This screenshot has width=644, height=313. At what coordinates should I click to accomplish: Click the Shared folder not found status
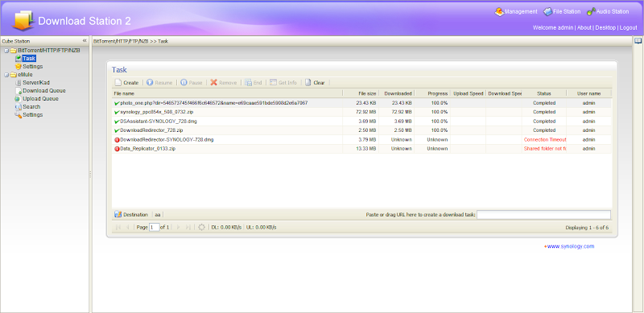(x=545, y=149)
